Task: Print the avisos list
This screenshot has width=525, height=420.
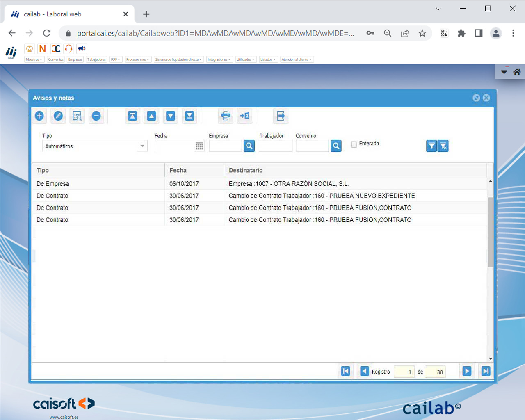Action: point(225,116)
